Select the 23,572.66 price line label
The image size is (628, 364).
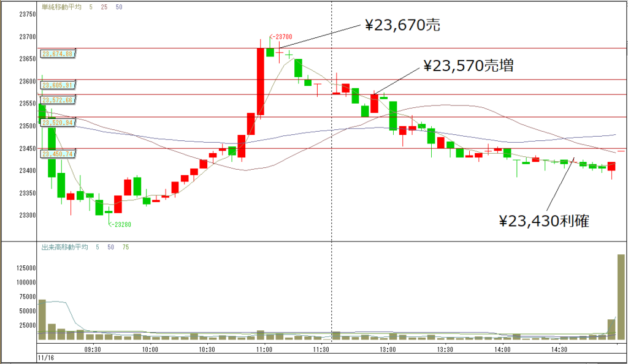click(x=58, y=100)
